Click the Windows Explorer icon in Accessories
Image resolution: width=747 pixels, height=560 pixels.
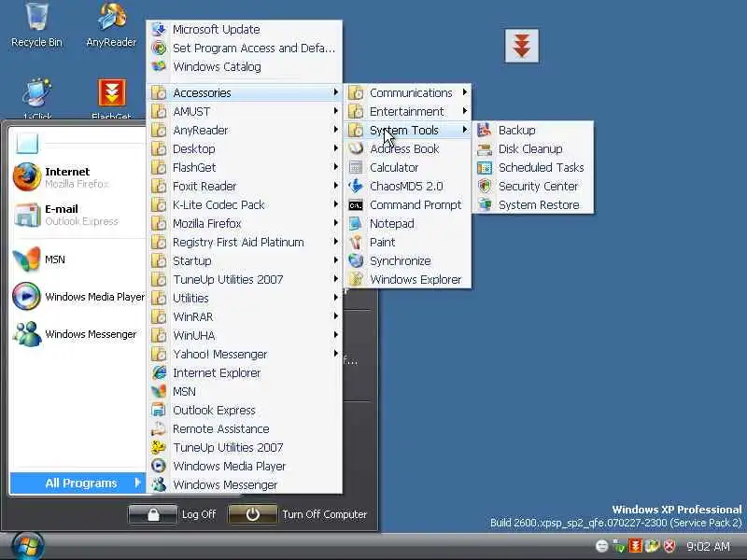tap(356, 279)
